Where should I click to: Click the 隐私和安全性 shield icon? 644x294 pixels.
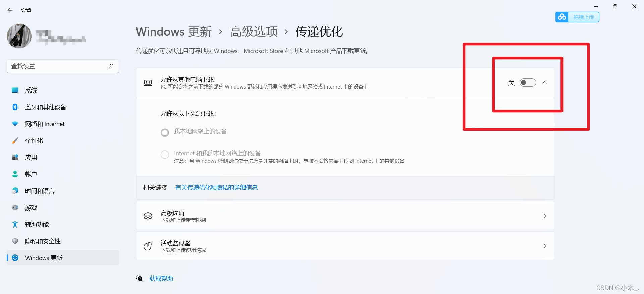[15, 241]
